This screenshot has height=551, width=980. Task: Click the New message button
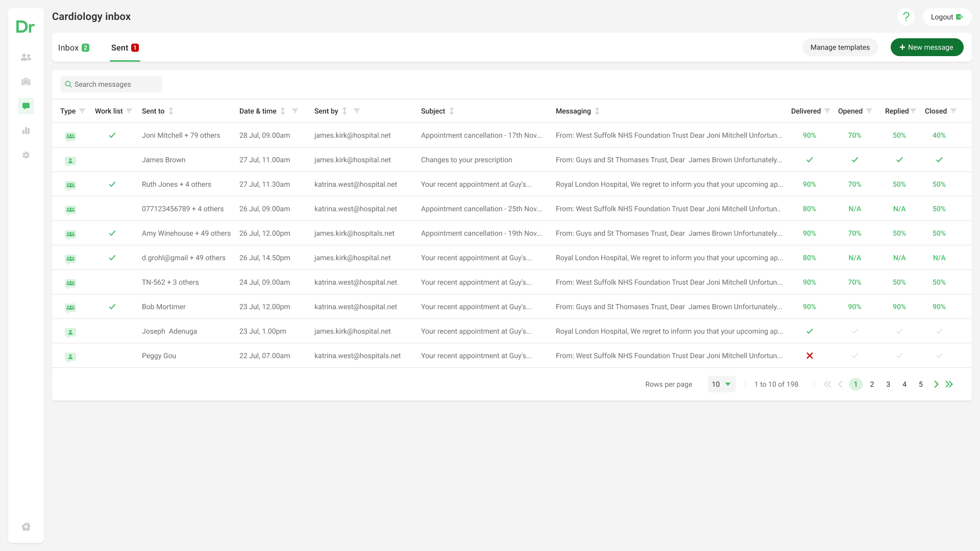[926, 47]
